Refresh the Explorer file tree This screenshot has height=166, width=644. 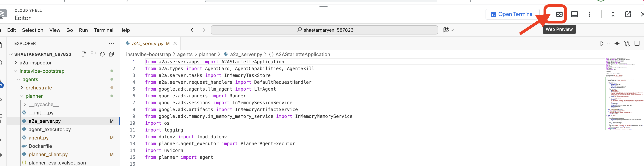pos(102,54)
